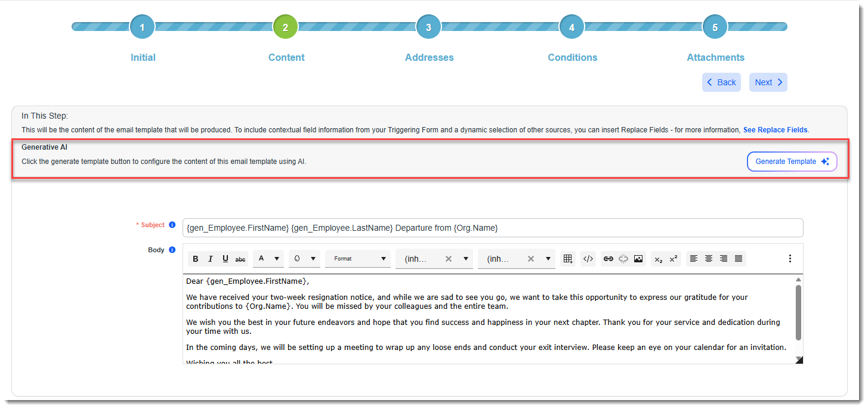868x409 pixels.
Task: Center align the body text
Action: point(709,259)
